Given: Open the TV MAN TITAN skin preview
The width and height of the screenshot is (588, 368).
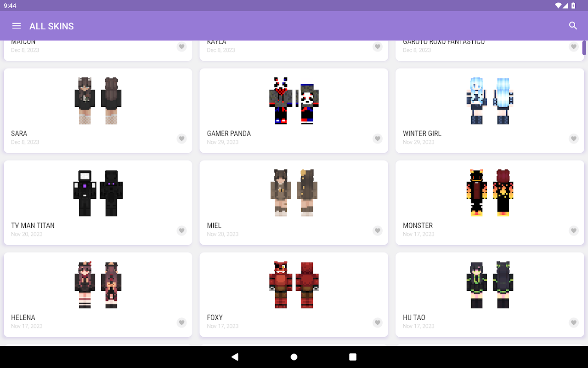Looking at the screenshot, I should point(98,193).
